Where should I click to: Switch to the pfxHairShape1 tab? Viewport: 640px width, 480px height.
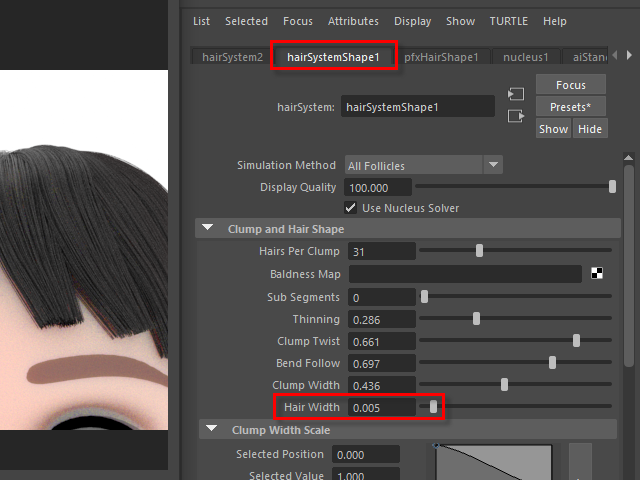[x=441, y=57]
